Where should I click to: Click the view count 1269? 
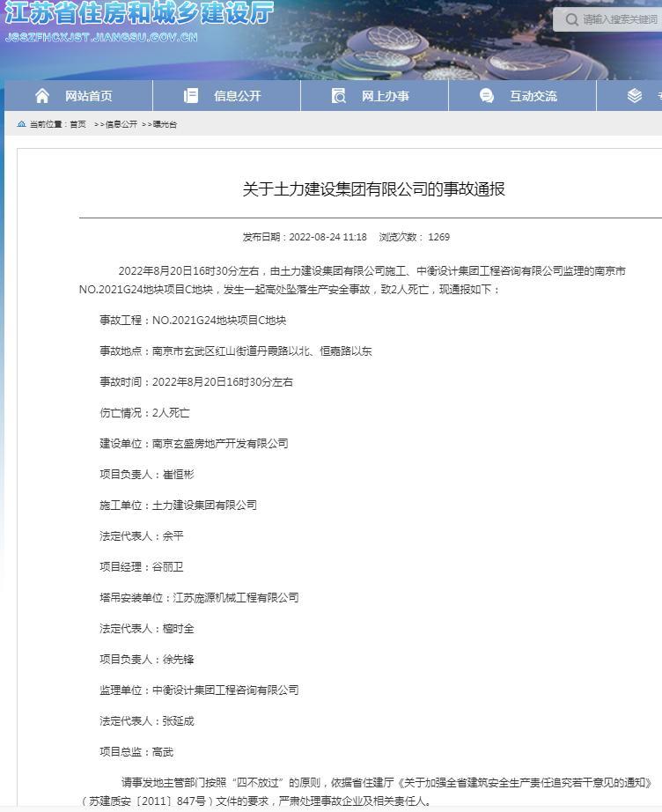point(439,237)
